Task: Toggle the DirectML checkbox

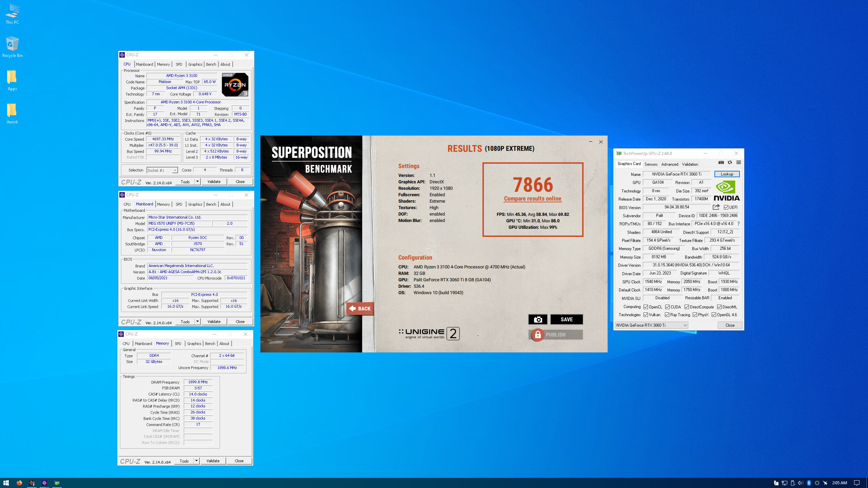Action: 719,307
